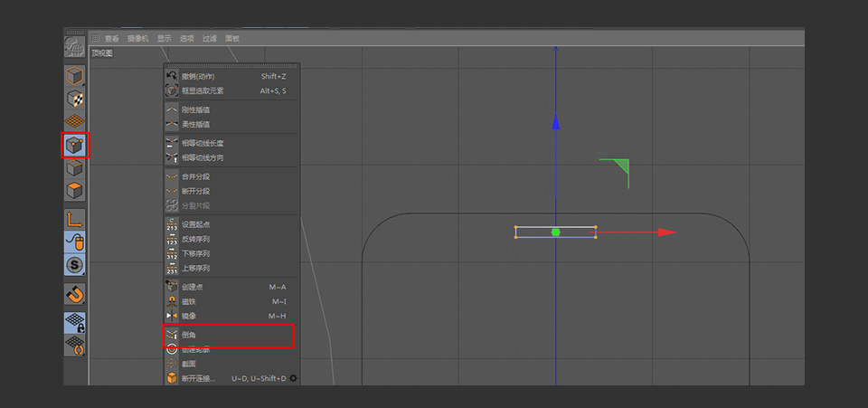Select the Texture mode checkered cube icon
868x408 pixels.
point(75,99)
